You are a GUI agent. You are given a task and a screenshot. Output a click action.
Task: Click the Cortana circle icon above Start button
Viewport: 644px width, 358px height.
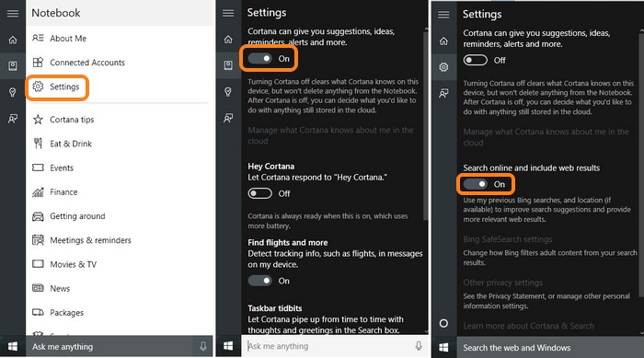tap(443, 323)
